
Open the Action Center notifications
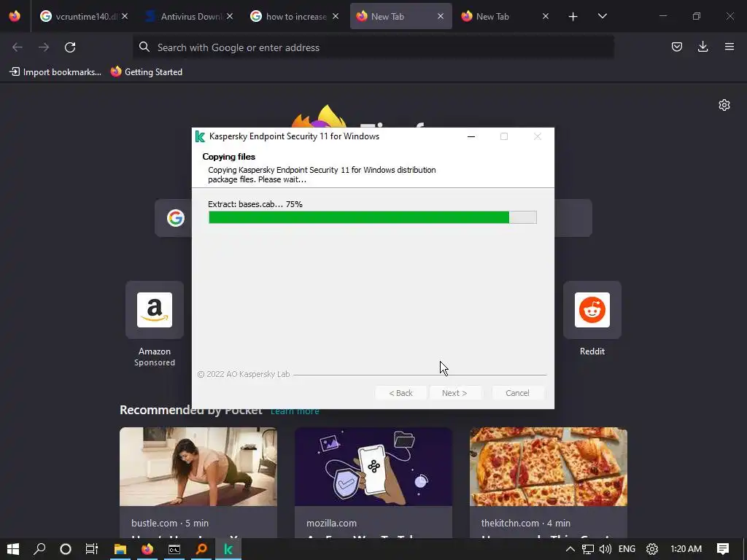coord(723,549)
